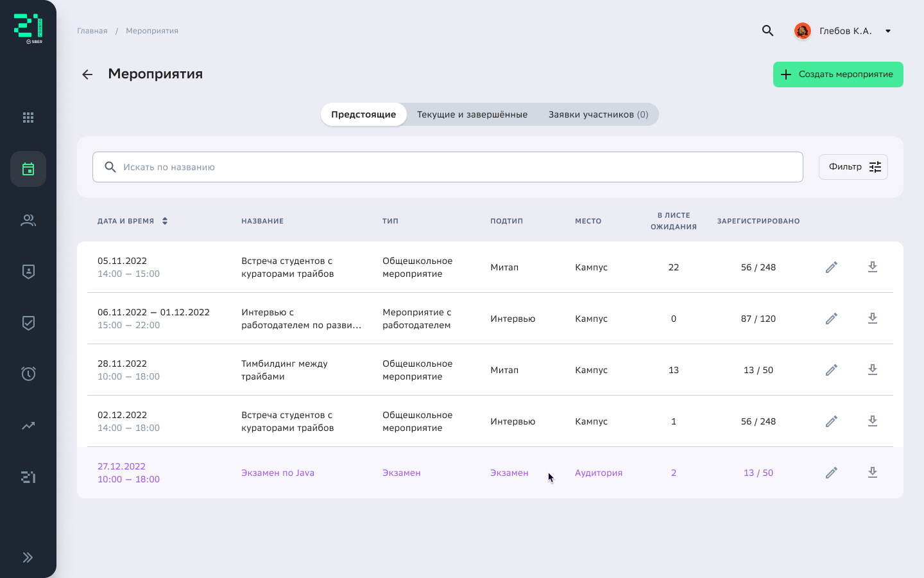
Task: Expand the sidebar with double chevron
Action: click(28, 557)
